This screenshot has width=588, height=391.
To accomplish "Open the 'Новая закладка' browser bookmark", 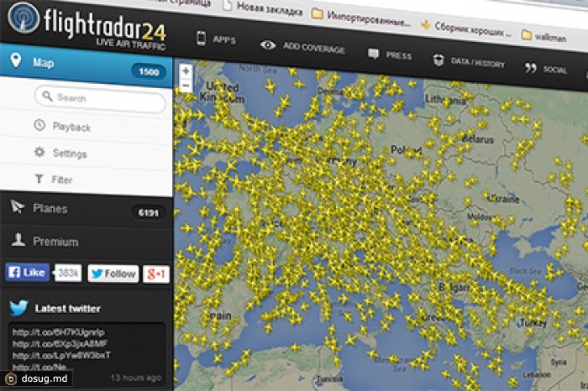I will pyautogui.click(x=262, y=8).
